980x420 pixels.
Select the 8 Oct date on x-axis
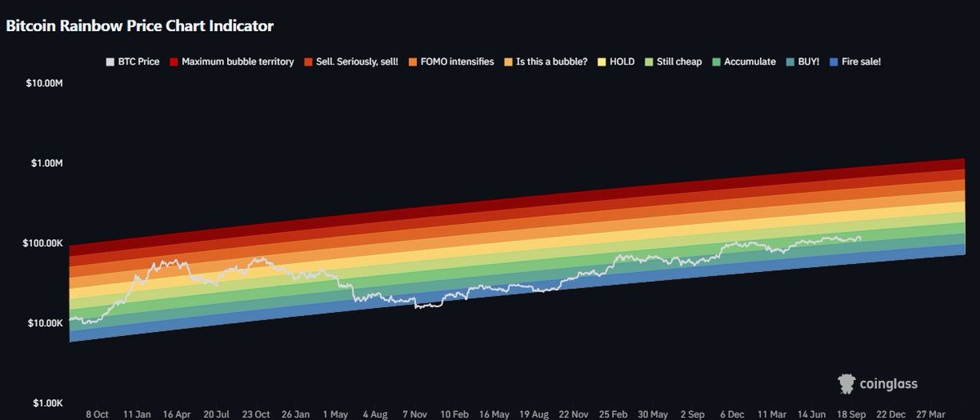click(x=97, y=414)
